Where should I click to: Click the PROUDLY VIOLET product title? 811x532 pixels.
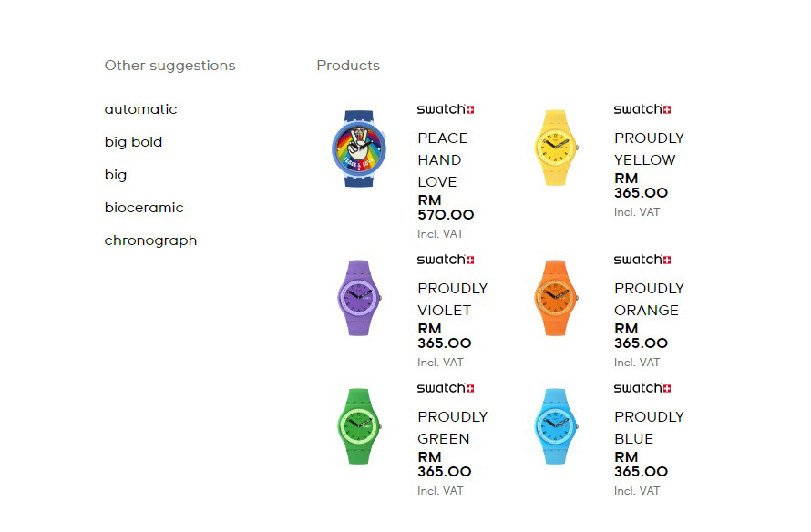[x=452, y=299]
